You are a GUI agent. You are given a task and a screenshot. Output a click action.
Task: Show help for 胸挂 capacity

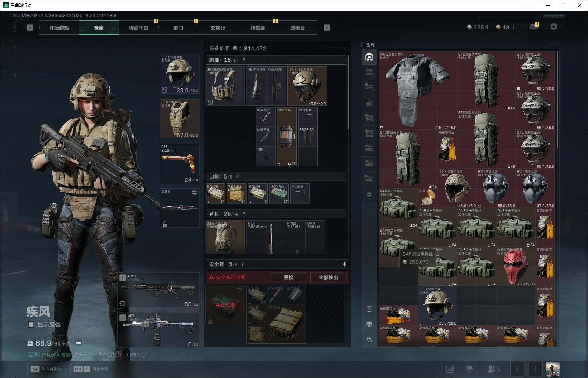coord(244,60)
